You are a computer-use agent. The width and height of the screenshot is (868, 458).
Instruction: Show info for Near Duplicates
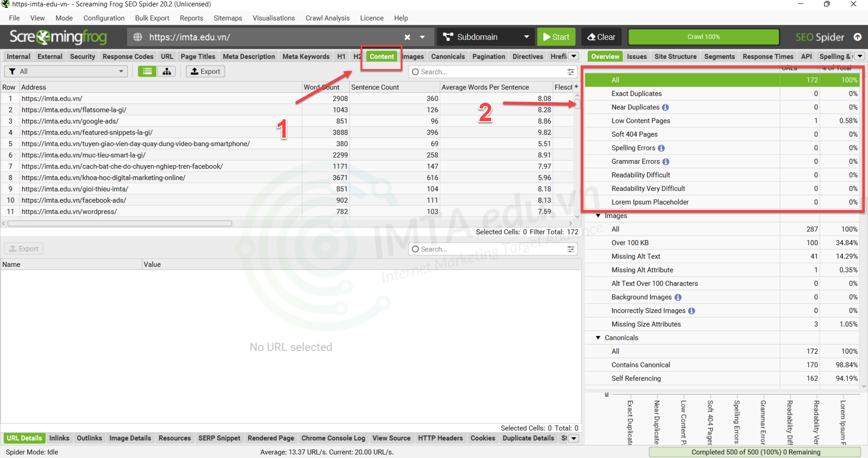coord(665,107)
